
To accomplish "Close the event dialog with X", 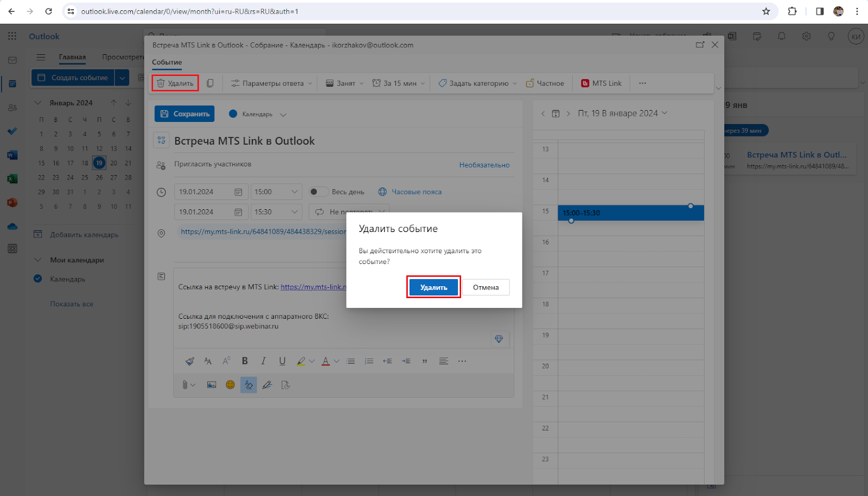I will 715,45.
